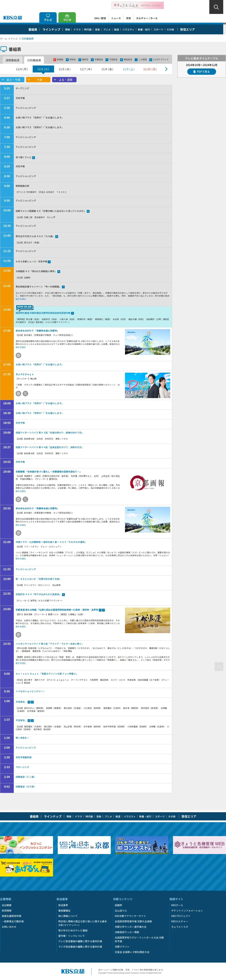The height and width of the screenshot is (980, 226).
Task: Click the KBS京都 logo in the header
Action: [x=13, y=18]
